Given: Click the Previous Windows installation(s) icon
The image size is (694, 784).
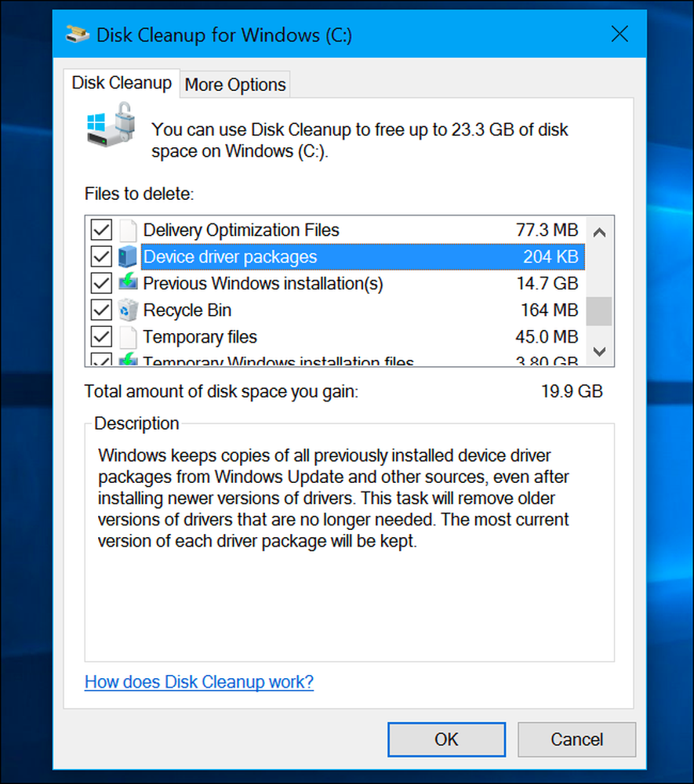Looking at the screenshot, I should (128, 282).
